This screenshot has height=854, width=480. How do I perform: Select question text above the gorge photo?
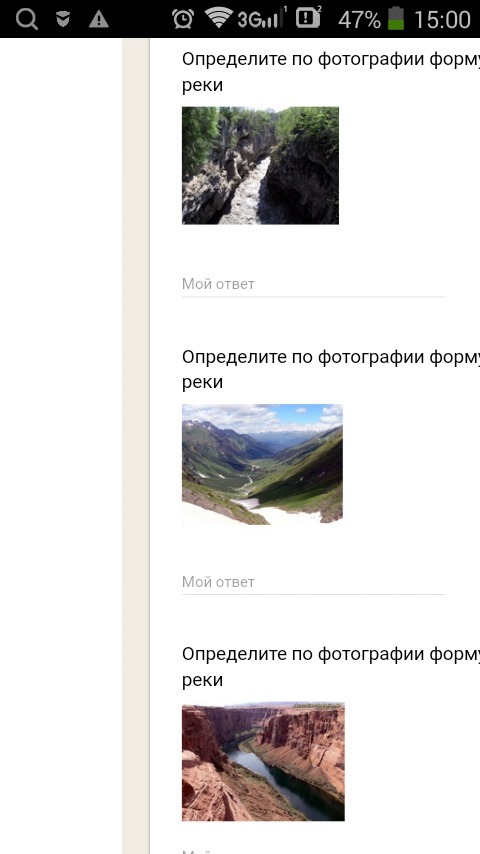pyautogui.click(x=331, y=72)
